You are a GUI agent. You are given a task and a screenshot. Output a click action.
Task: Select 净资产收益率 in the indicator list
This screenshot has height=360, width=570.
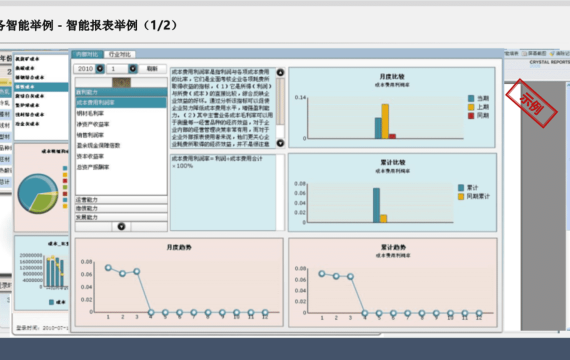(x=93, y=124)
